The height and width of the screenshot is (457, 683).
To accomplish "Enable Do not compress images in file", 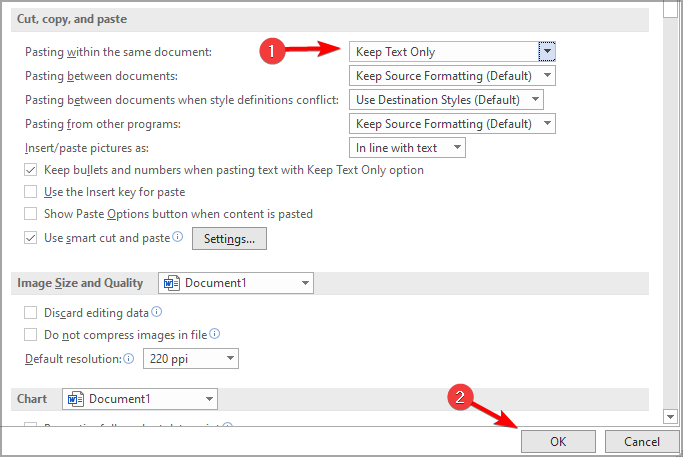I will coord(31,335).
